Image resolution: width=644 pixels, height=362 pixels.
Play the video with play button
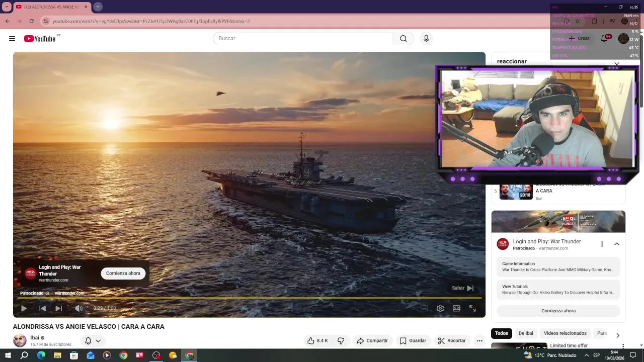[24, 308]
